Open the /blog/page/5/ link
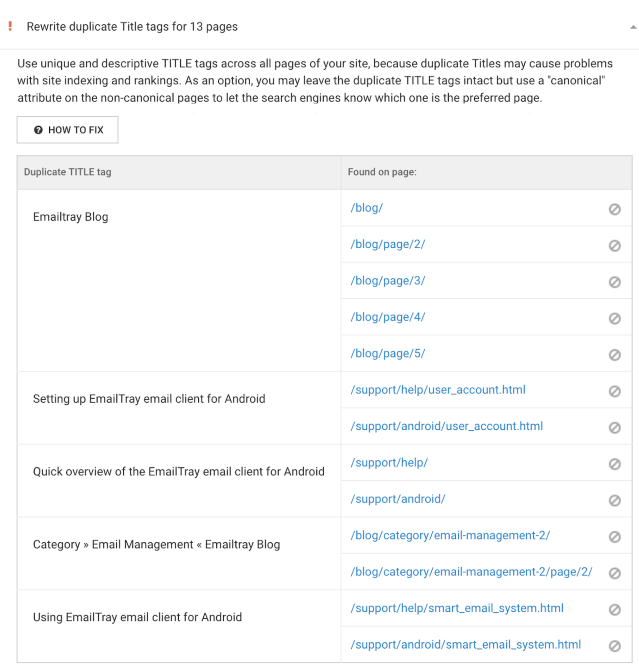 click(x=388, y=353)
